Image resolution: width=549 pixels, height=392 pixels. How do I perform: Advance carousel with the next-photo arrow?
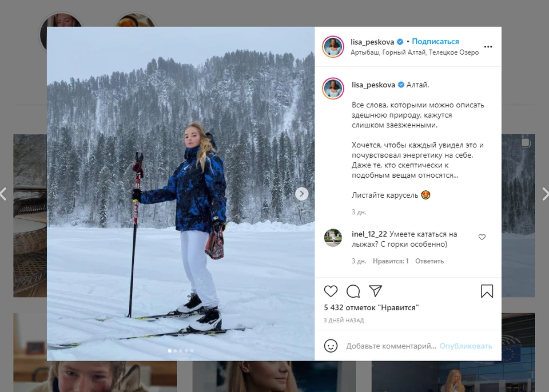click(x=301, y=194)
